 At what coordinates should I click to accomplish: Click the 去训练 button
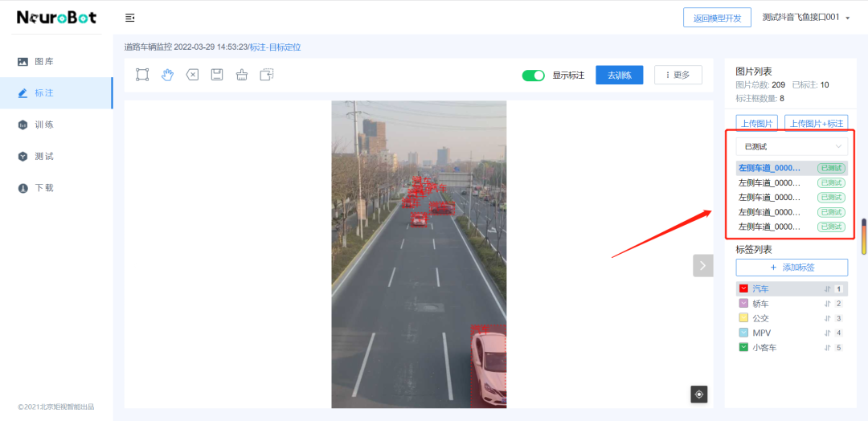click(620, 75)
